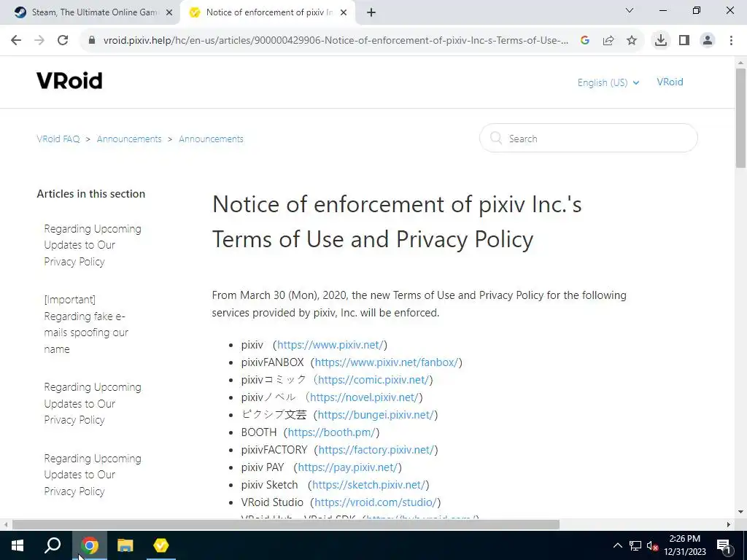
Task: Close the pixiv notice tab
Action: pos(344,13)
